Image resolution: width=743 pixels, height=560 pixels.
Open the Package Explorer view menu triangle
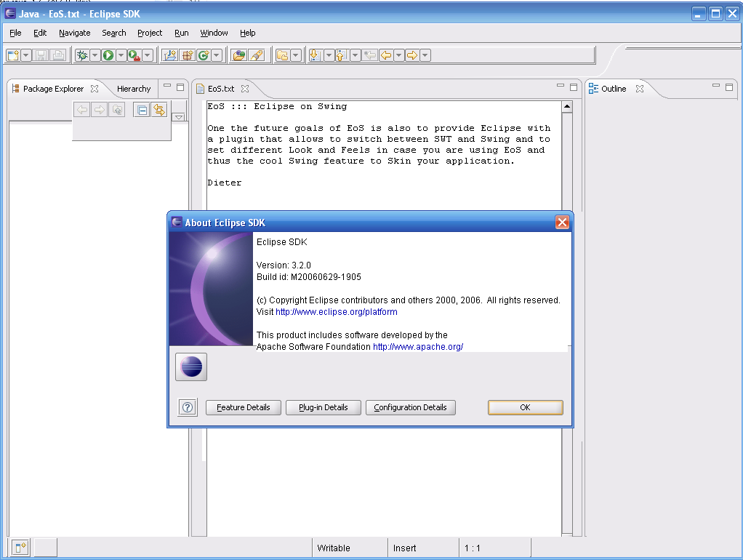tap(179, 116)
